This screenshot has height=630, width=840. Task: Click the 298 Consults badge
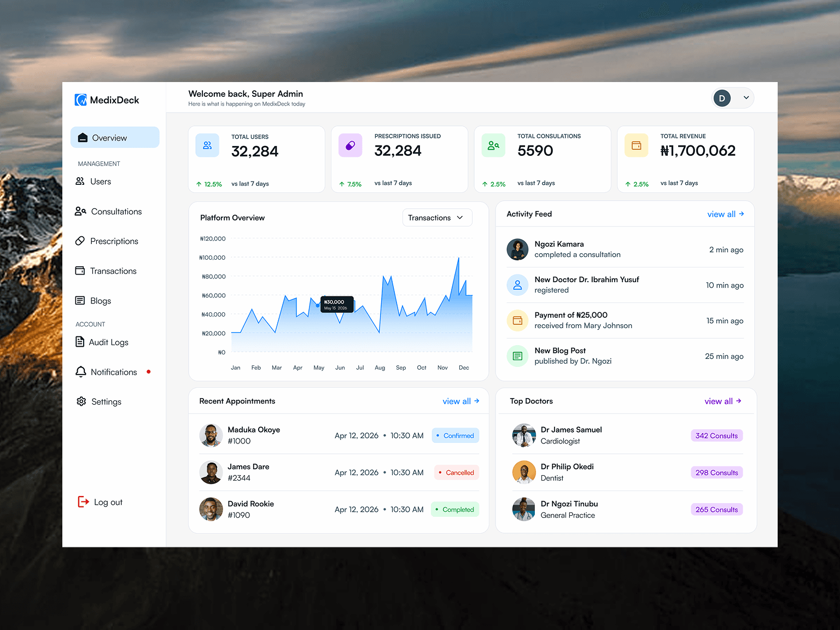(x=716, y=472)
